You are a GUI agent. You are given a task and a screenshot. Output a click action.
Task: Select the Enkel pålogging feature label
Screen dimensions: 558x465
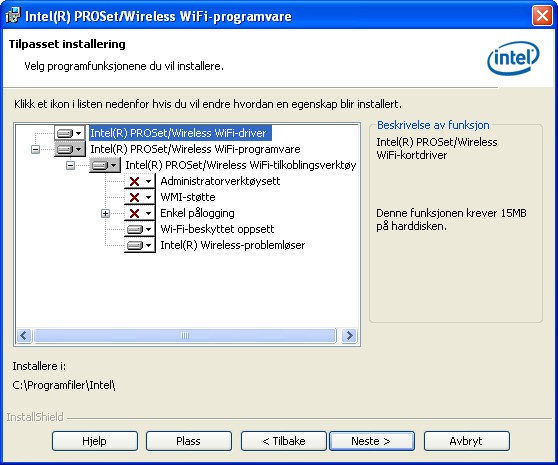197,213
